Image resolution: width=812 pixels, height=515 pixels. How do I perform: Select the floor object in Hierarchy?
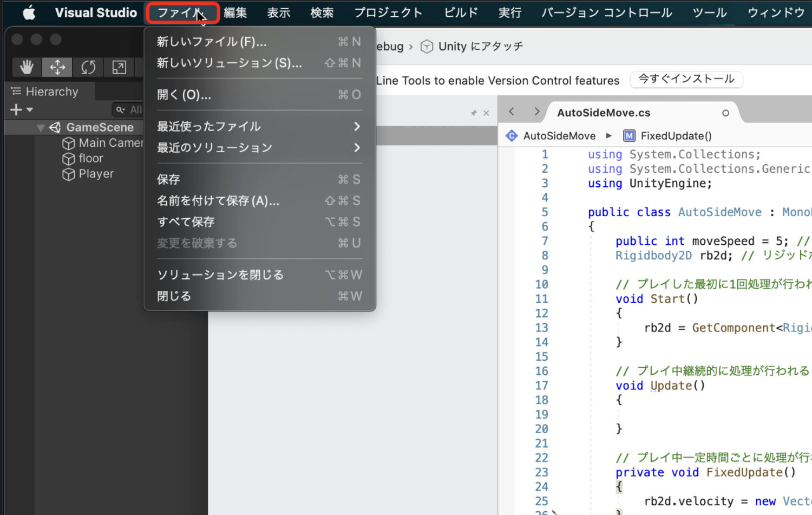[91, 159]
